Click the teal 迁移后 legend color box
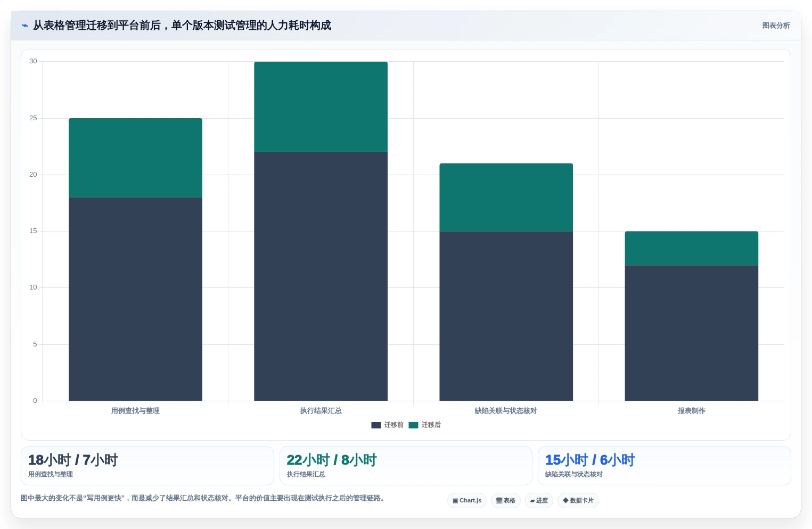Viewport: 812px width, 529px height. click(413, 425)
